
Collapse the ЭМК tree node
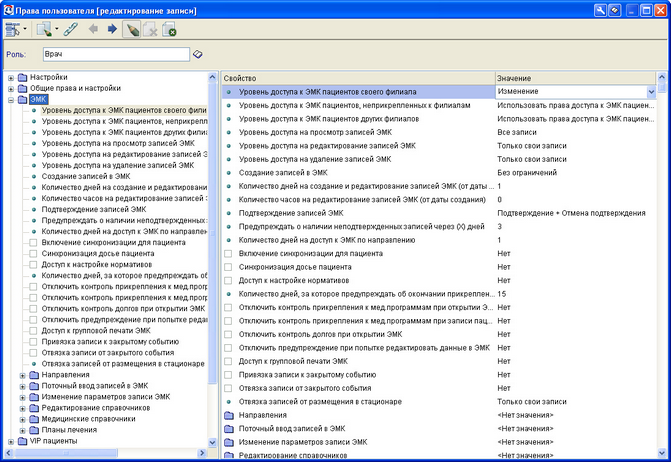11,100
